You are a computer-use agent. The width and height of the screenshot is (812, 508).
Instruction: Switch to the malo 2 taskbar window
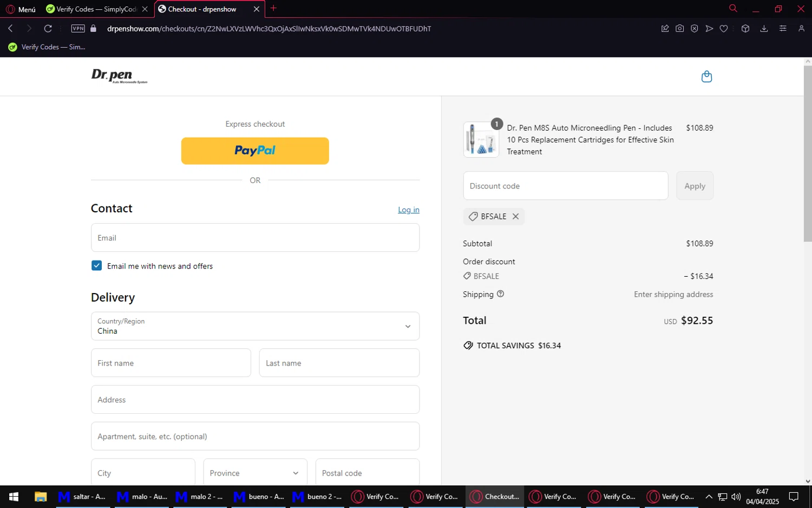199,497
